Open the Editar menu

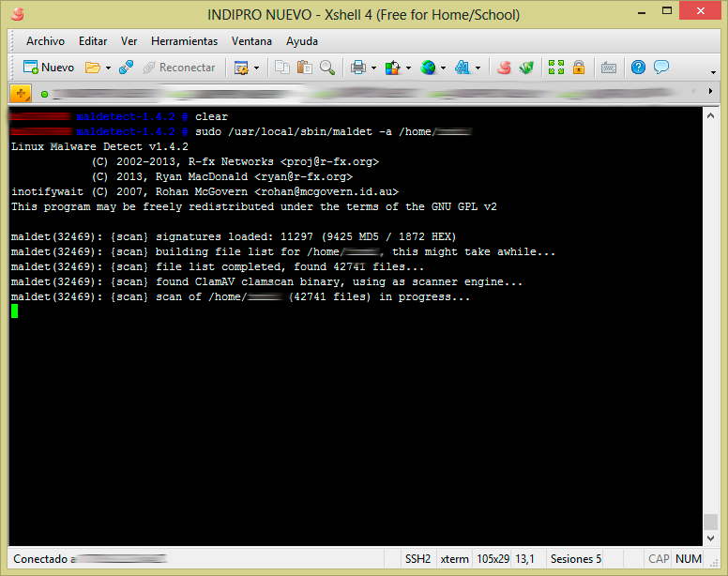(93, 41)
